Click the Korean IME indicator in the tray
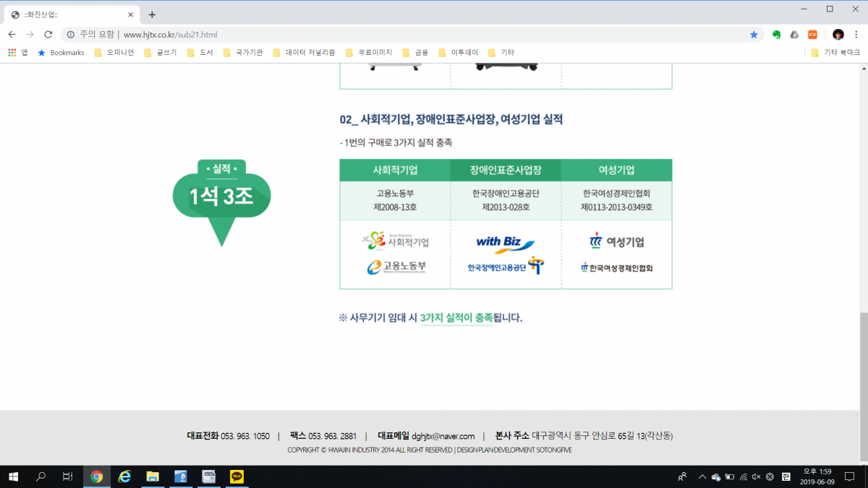Image resolution: width=868 pixels, height=488 pixels. coord(787,477)
